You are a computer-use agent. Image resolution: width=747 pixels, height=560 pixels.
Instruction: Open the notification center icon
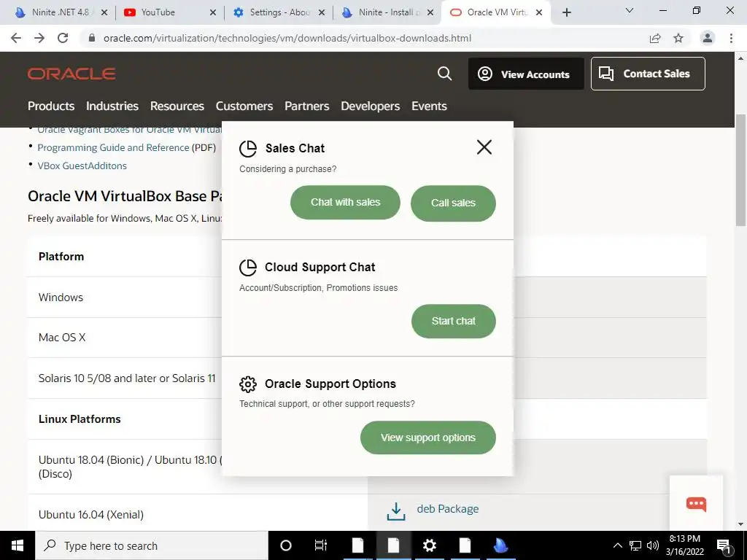[x=724, y=545]
